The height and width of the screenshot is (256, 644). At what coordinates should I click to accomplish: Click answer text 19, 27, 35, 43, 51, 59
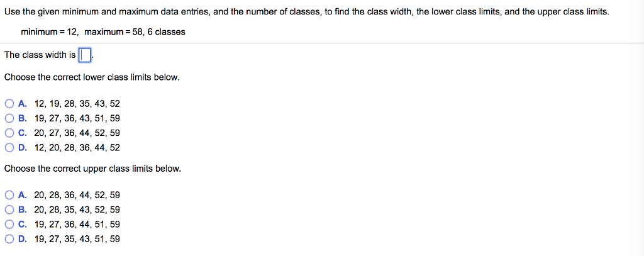77,239
